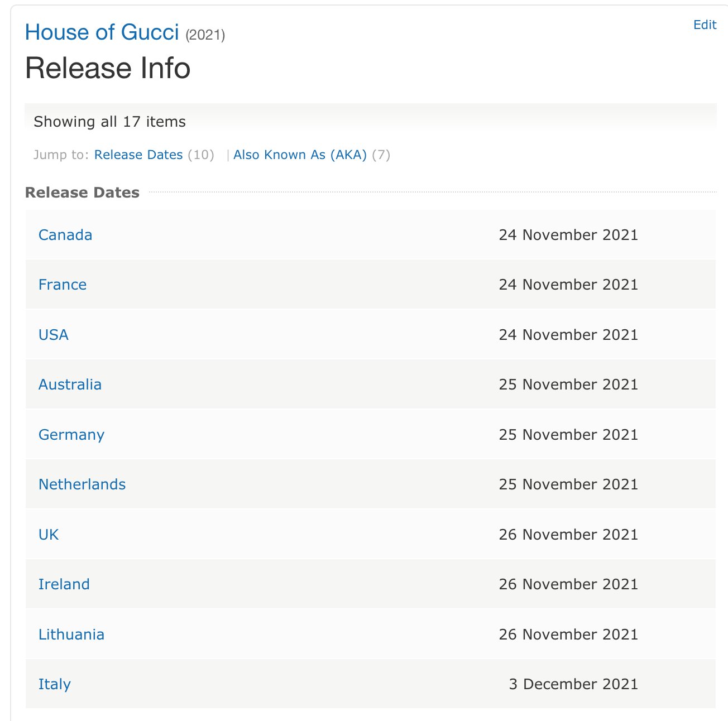Jump to Also Known As (AKA) section
The image size is (728, 721).
click(300, 155)
